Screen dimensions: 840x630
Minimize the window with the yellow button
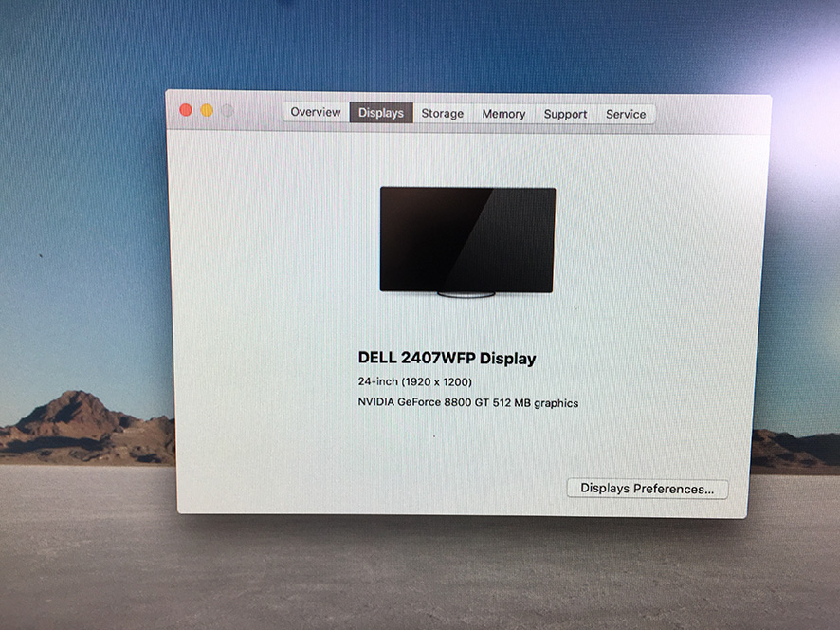coord(207,110)
